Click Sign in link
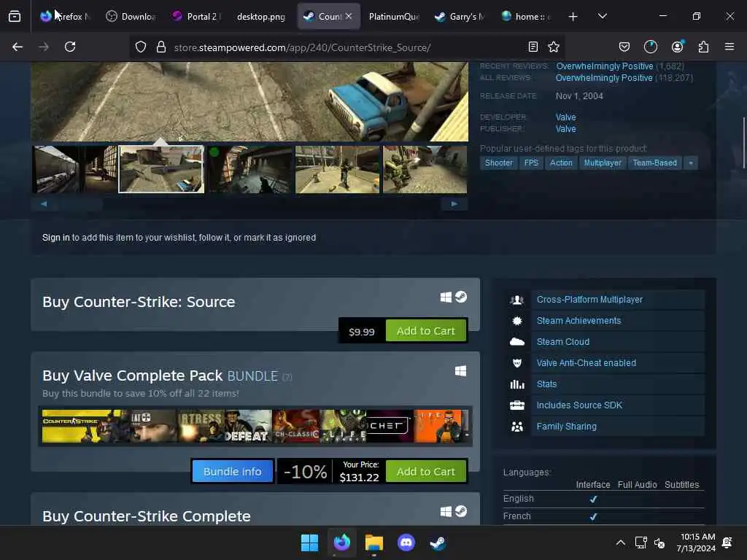This screenshot has width=747, height=560. coord(55,238)
